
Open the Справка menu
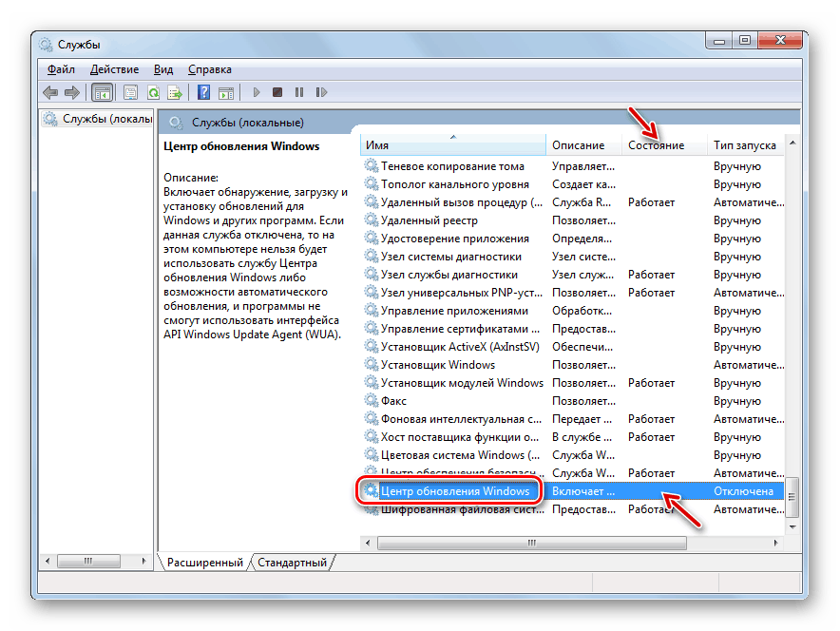click(x=209, y=69)
